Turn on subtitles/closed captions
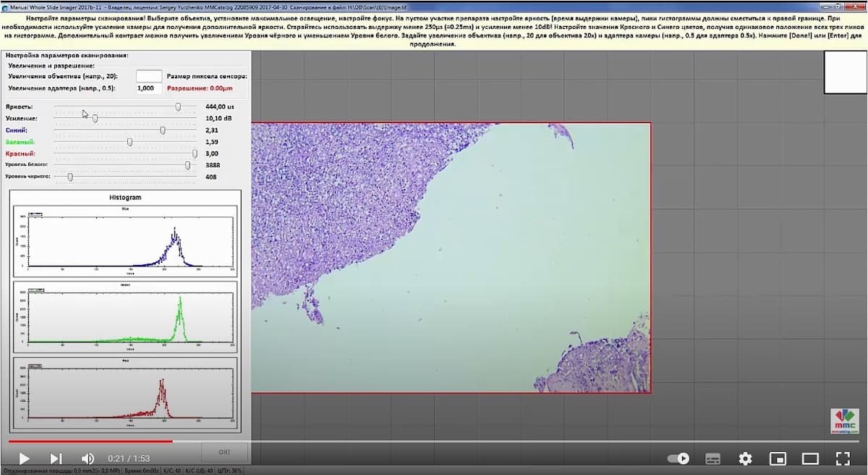The width and height of the screenshot is (868, 475). click(712, 458)
